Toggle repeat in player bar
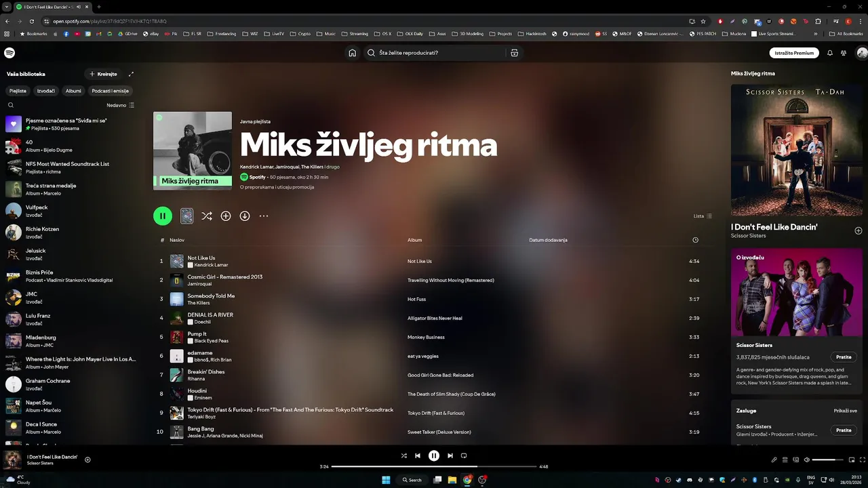This screenshot has width=868, height=488. point(464,455)
